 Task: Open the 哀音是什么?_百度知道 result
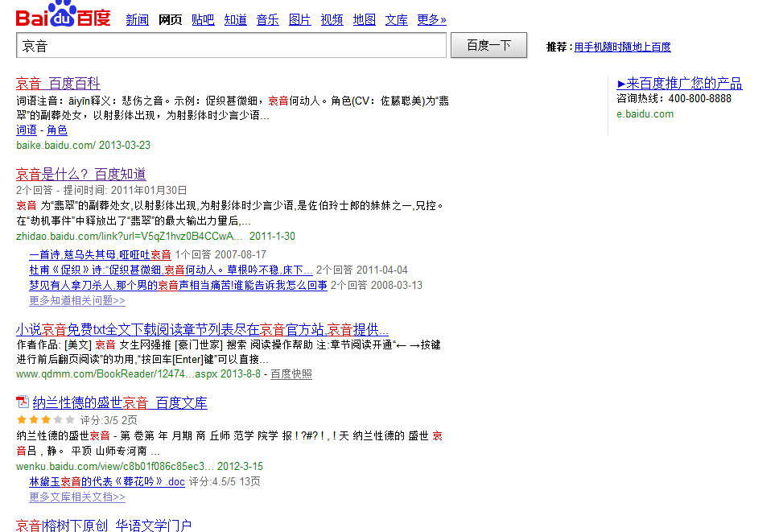(x=81, y=175)
